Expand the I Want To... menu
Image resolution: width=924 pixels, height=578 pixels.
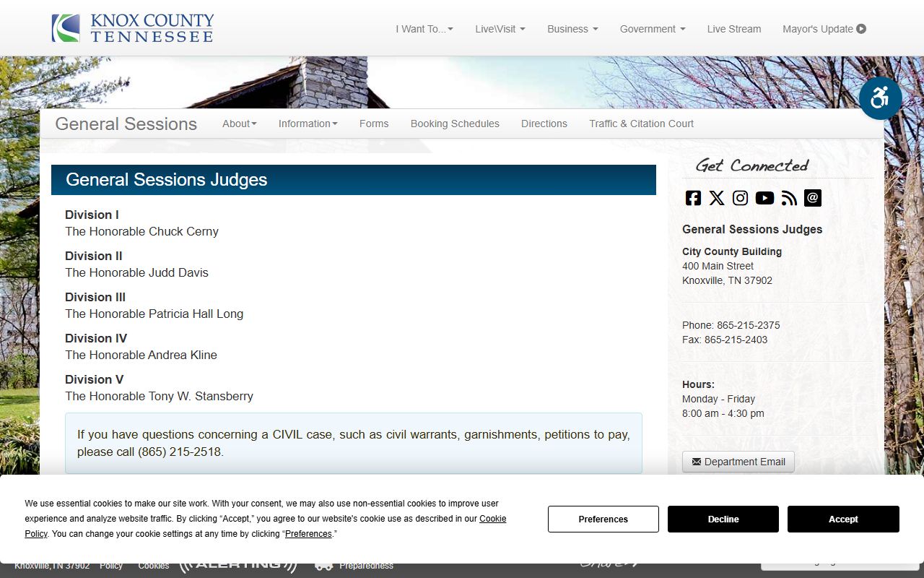click(x=424, y=29)
